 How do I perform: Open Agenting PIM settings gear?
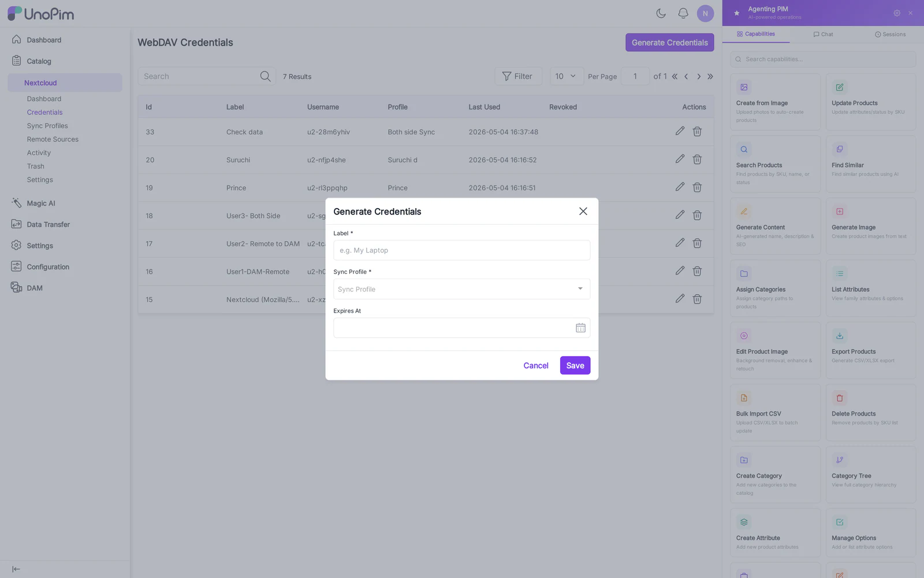tap(897, 13)
